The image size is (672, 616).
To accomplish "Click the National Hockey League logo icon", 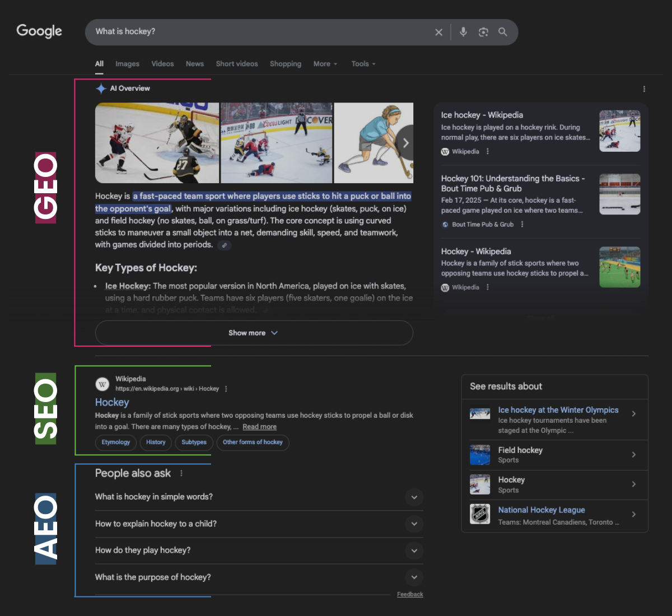I will click(480, 514).
